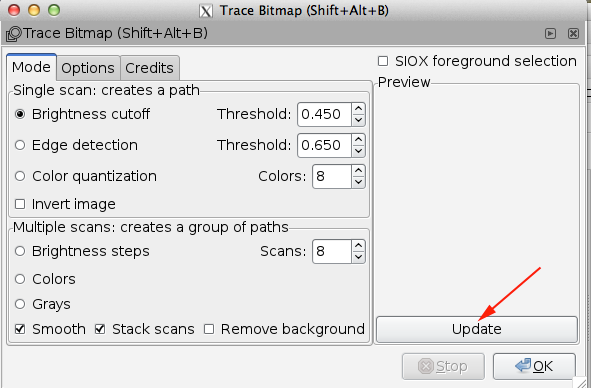Click the Brightness cutoff threshold value field
The width and height of the screenshot is (591, 388).
click(325, 114)
